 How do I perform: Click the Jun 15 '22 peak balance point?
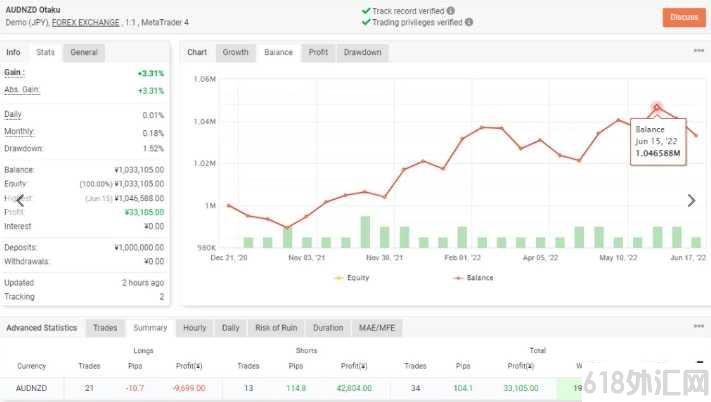pos(656,107)
